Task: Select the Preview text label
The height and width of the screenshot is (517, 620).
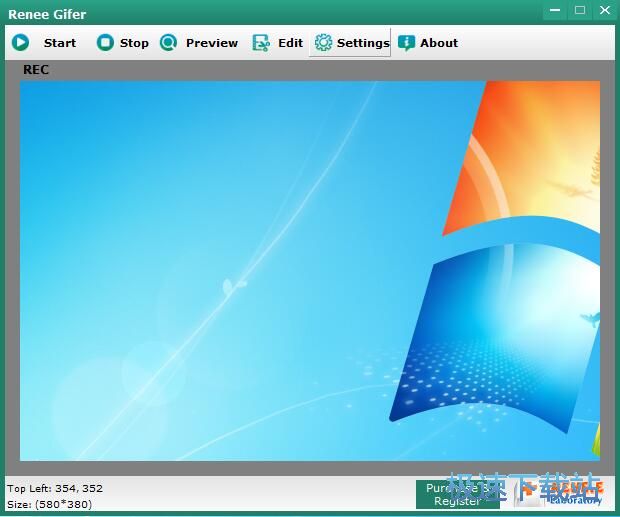Action: coord(212,43)
